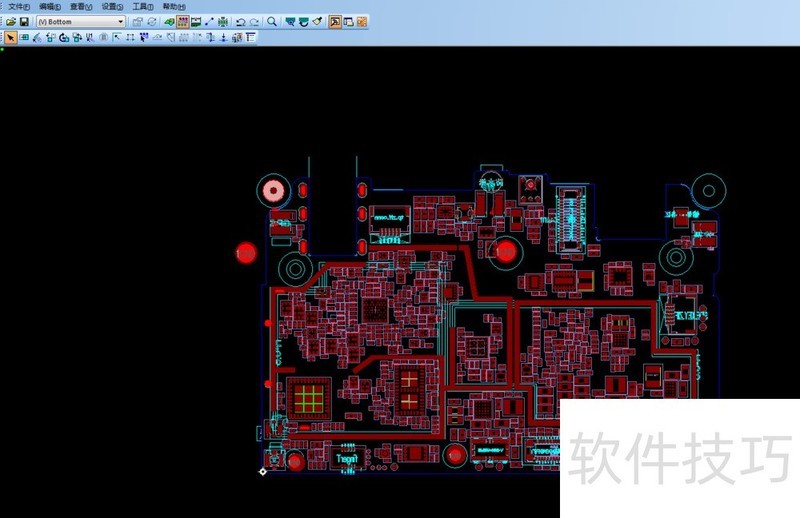Click the brush icon in top toolbar
Screen dimensions: 800x518
pos(317,22)
